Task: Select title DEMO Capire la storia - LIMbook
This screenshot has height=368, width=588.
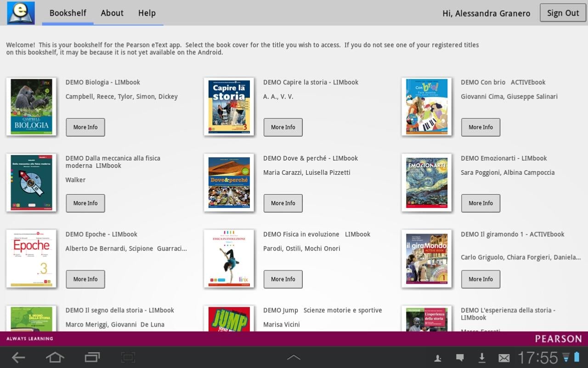Action: coord(311,82)
